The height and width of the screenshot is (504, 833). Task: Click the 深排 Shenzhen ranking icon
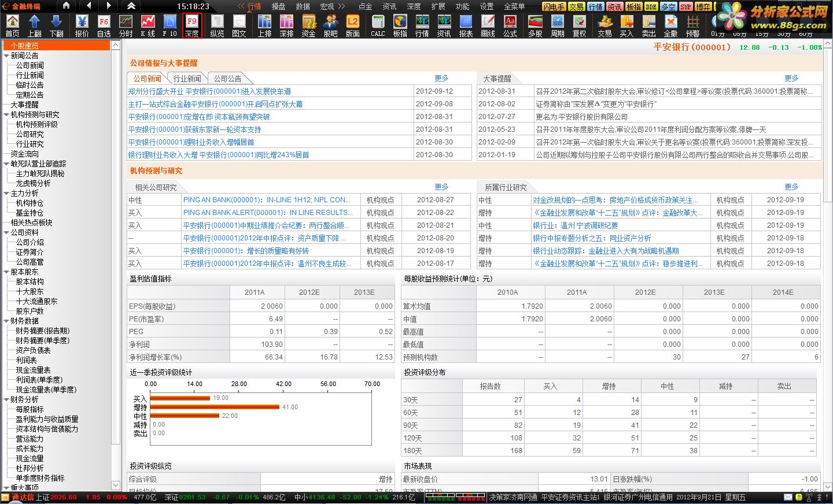coord(287,25)
